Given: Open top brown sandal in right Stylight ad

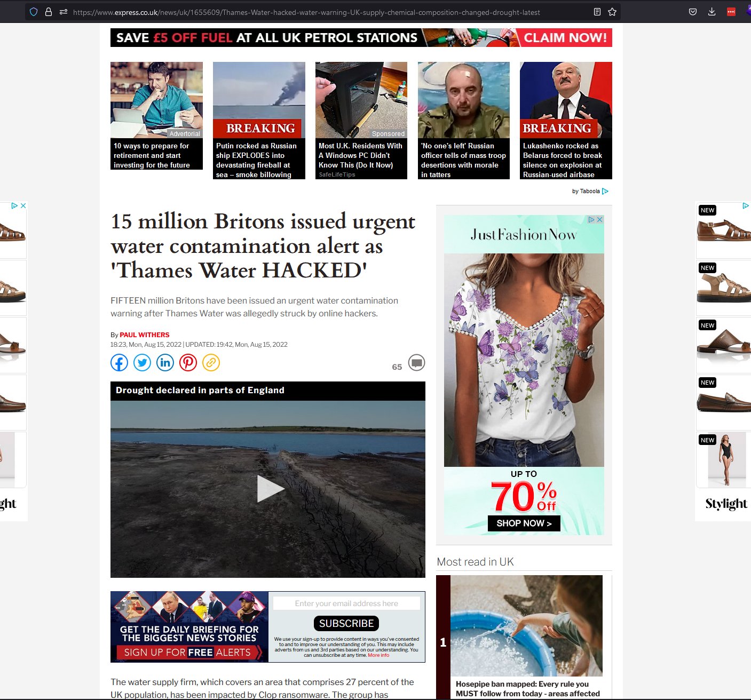Looking at the screenshot, I should [x=724, y=230].
